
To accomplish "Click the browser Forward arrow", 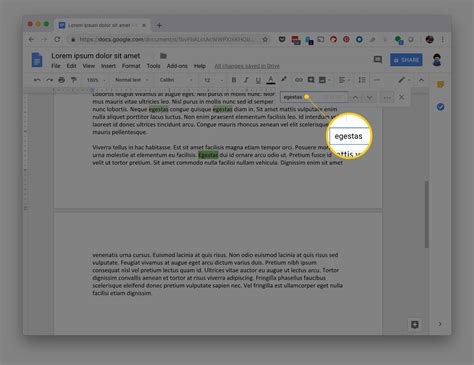I will [x=44, y=39].
